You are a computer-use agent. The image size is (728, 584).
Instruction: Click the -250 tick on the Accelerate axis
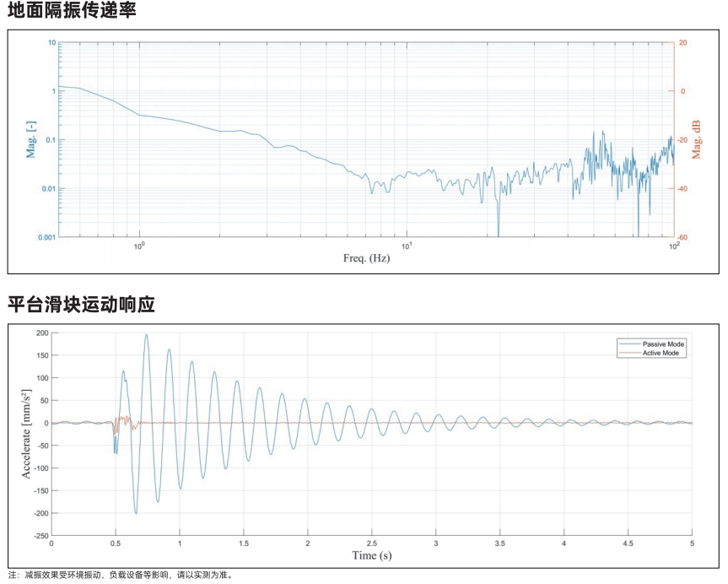pyautogui.click(x=38, y=535)
